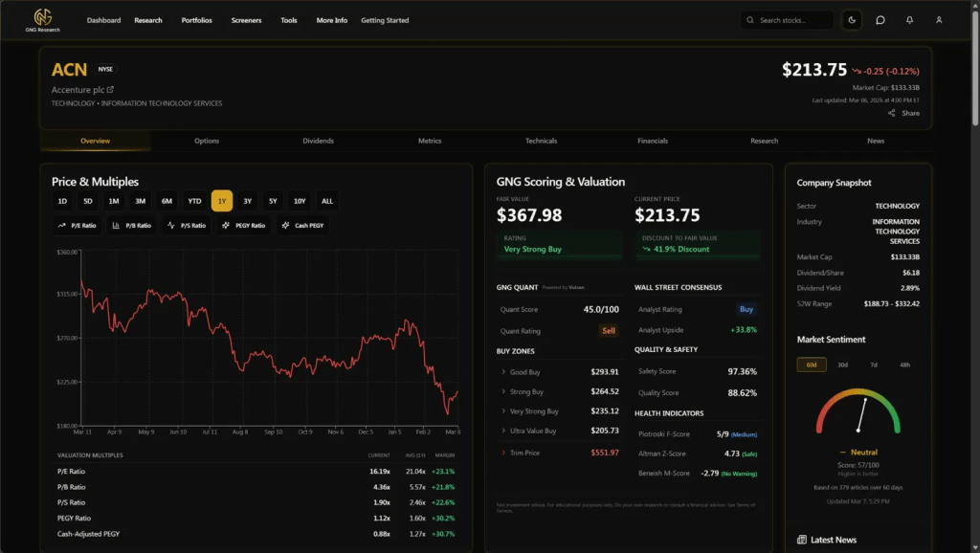Viewport: 980px width, 553px height.
Task: Open Accenture plc external link icon
Action: point(110,90)
